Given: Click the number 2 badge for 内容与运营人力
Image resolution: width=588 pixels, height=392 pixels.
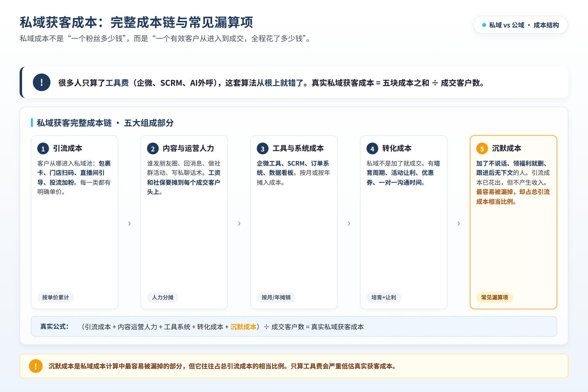Looking at the screenshot, I should (153, 149).
